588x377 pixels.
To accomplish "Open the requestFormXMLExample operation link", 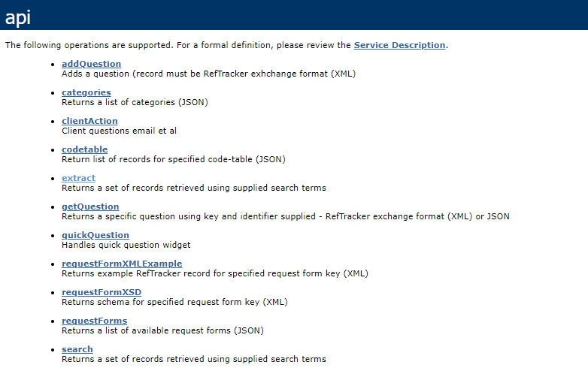I will 122,264.
